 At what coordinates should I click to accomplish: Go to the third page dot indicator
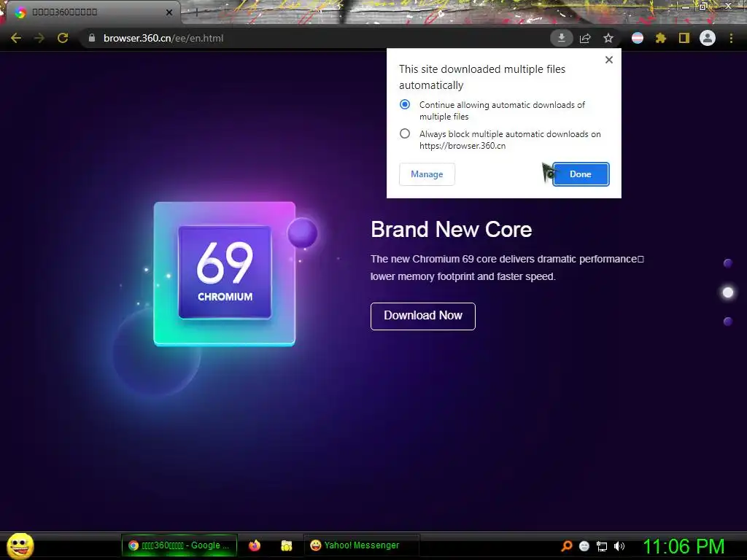coord(727,322)
